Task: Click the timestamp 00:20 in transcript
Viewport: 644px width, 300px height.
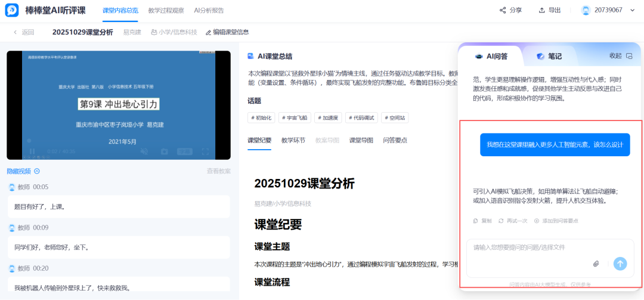Action: click(x=41, y=268)
